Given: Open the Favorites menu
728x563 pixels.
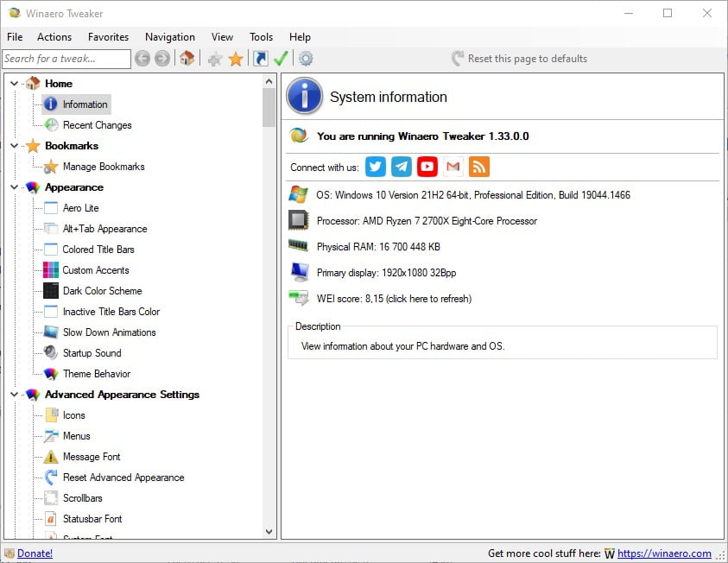Looking at the screenshot, I should point(108,36).
